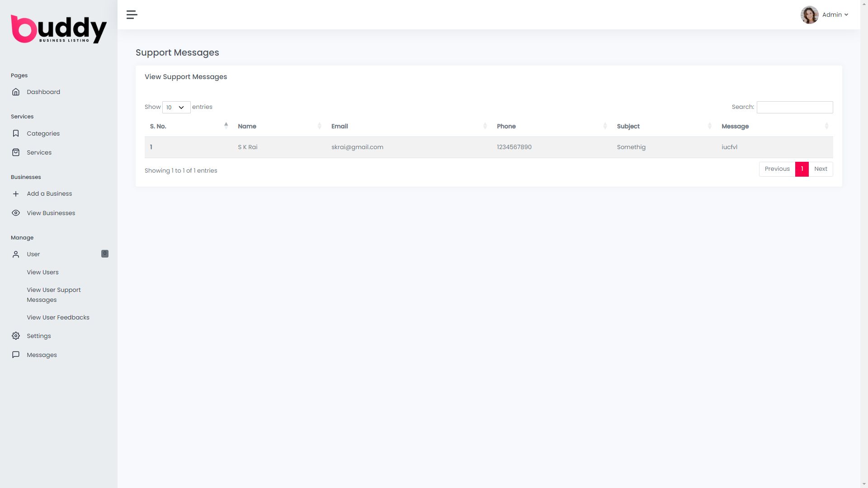The height and width of the screenshot is (488, 868).
Task: Click the Next pagination button
Action: click(x=821, y=169)
